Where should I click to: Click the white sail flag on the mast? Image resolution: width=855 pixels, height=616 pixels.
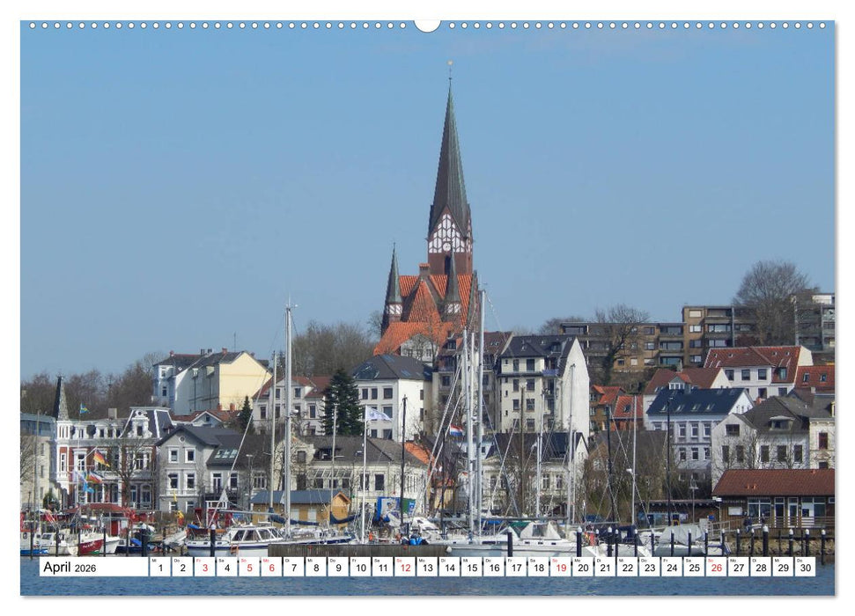(x=378, y=414)
